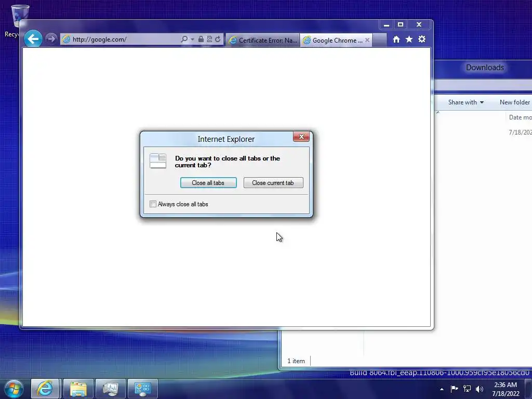Go to the IE home page icon
Viewport: 532px width, 399px height.
click(396, 39)
